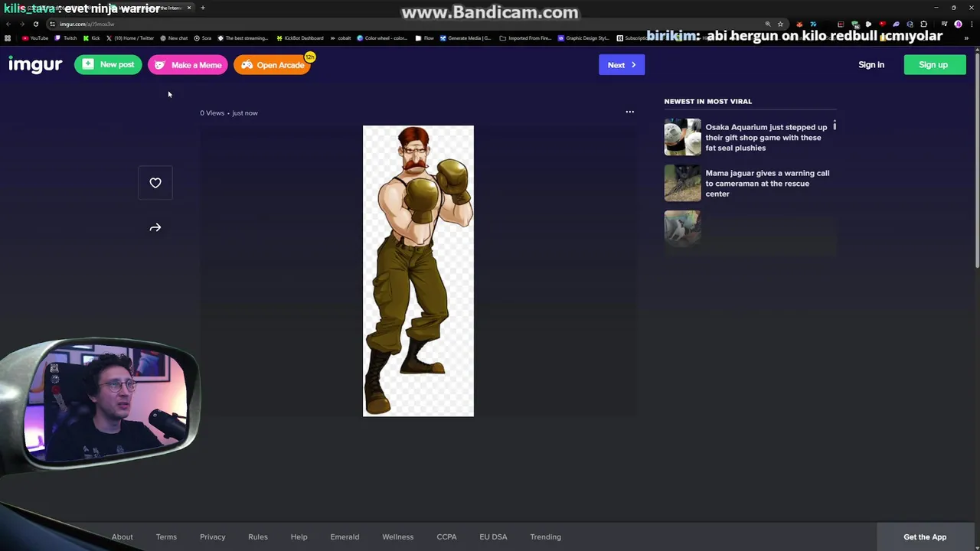Open the browser extensions puzzle icon

(924, 24)
